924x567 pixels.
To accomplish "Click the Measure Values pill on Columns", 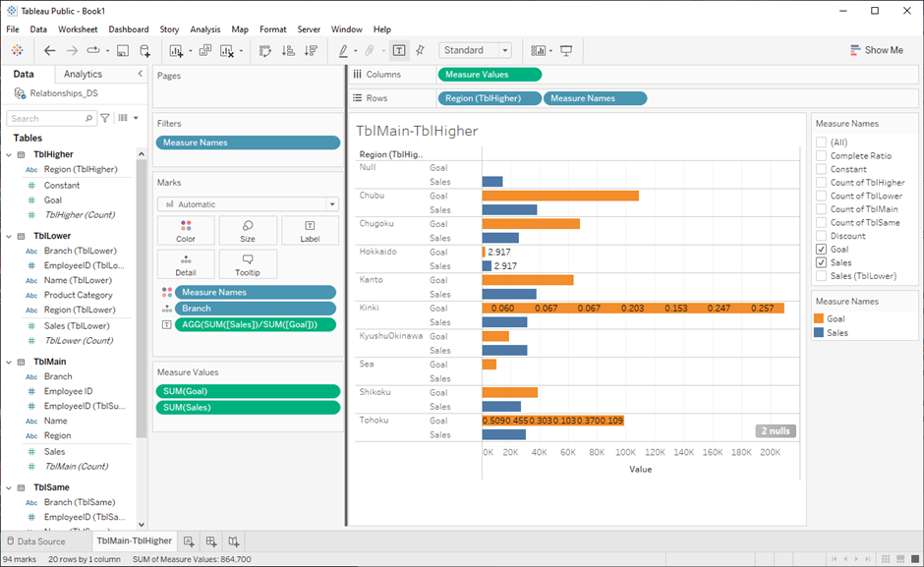I will [490, 75].
